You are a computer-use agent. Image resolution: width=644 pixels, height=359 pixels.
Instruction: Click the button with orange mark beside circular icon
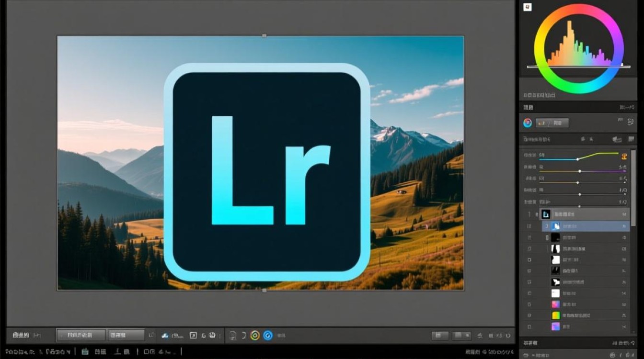(552, 123)
